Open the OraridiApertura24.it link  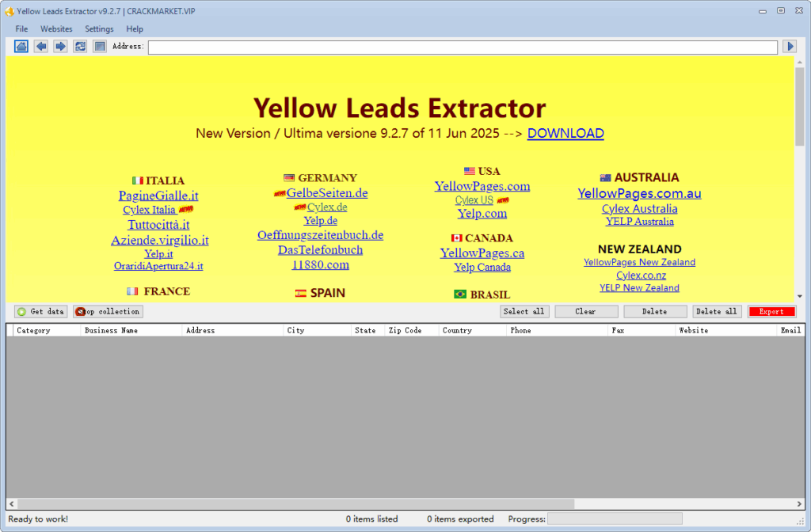coord(158,266)
